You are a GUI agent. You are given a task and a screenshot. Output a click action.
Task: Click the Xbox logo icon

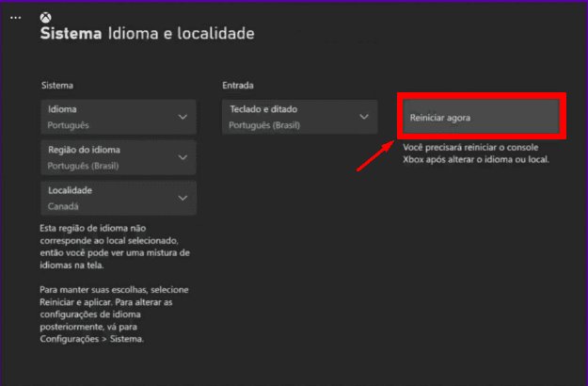click(x=46, y=17)
